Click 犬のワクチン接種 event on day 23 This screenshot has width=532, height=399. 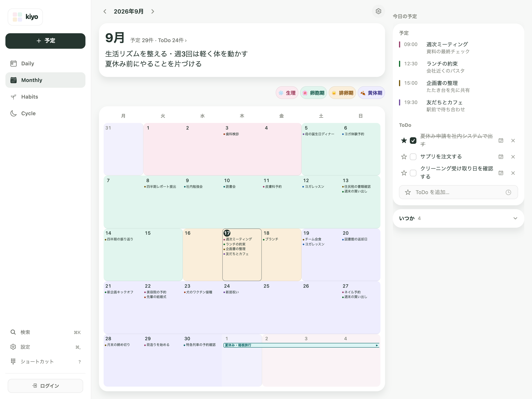(x=198, y=292)
